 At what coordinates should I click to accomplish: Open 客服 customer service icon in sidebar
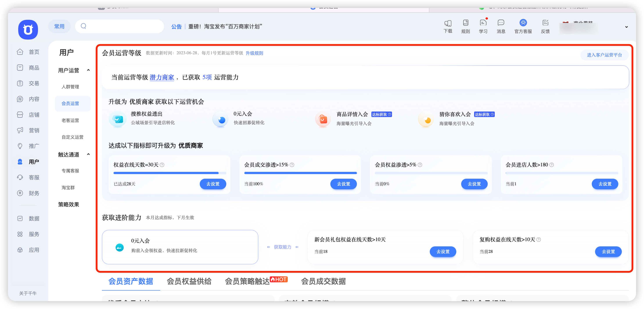point(20,177)
